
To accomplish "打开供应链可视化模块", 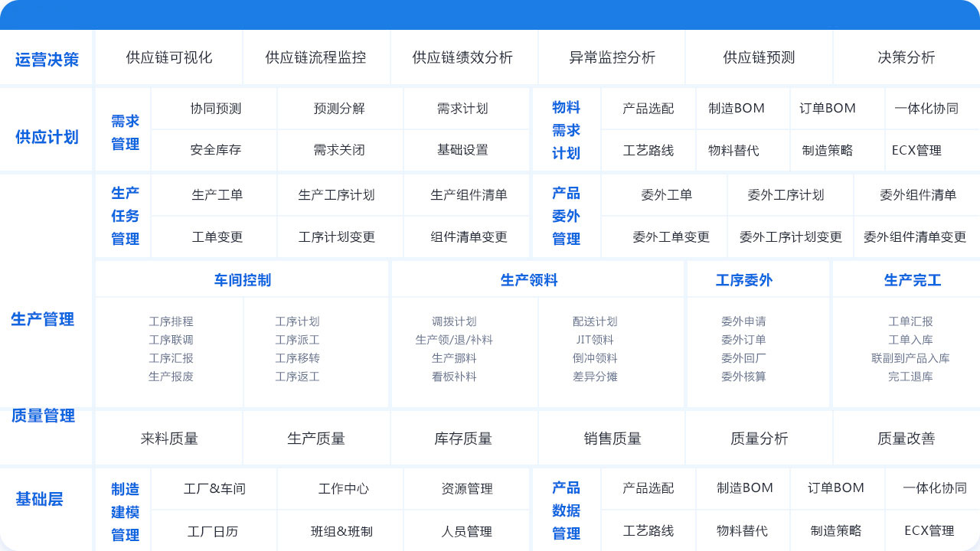I will point(168,57).
